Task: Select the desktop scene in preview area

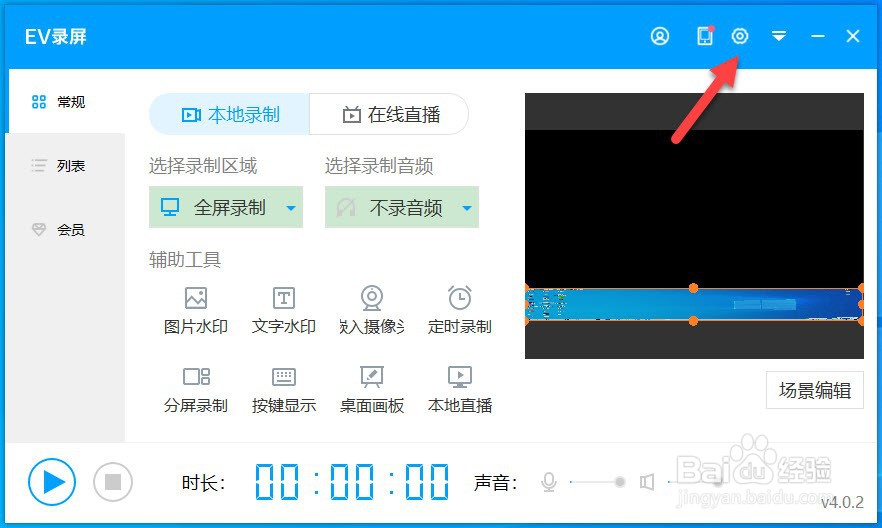Action: 694,304
